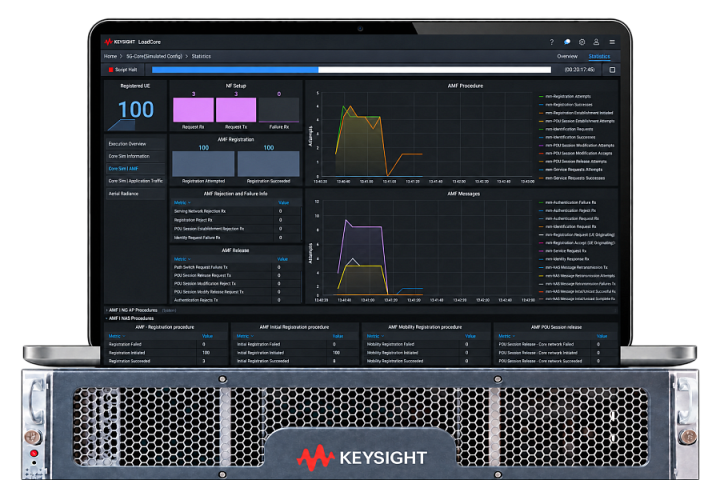This screenshot has height=480, width=720.
Task: Open the hamburger menu icon
Action: [612, 42]
